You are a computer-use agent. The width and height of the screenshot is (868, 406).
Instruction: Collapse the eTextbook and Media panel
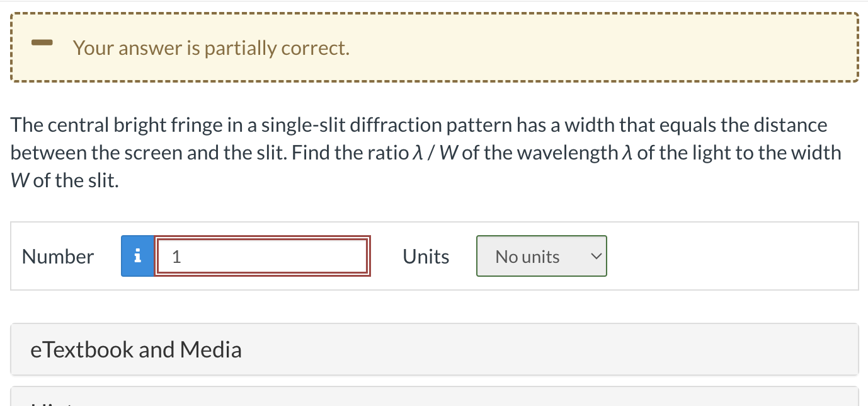pos(136,349)
